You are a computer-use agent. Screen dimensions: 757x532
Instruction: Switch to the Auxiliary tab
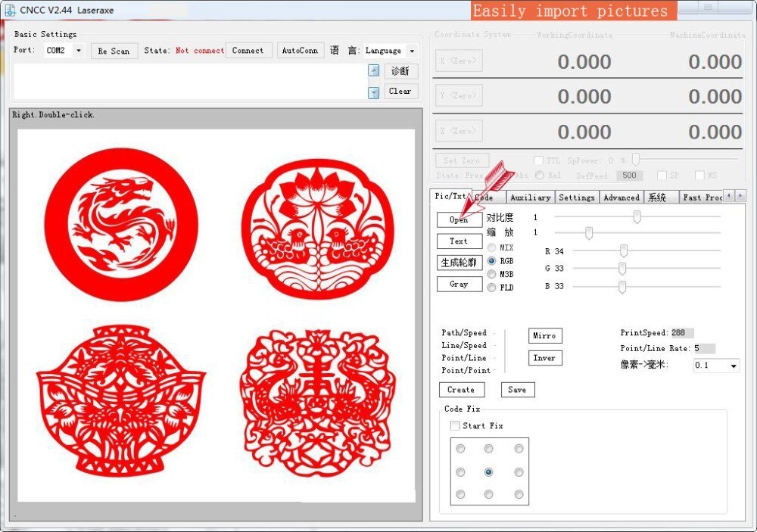pyautogui.click(x=530, y=198)
